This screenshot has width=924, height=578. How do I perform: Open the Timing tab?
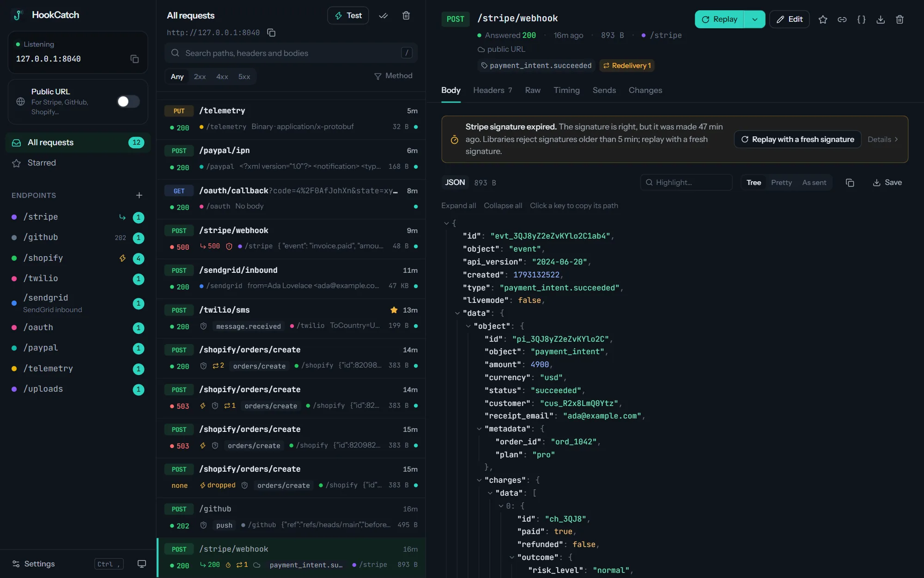tap(566, 90)
